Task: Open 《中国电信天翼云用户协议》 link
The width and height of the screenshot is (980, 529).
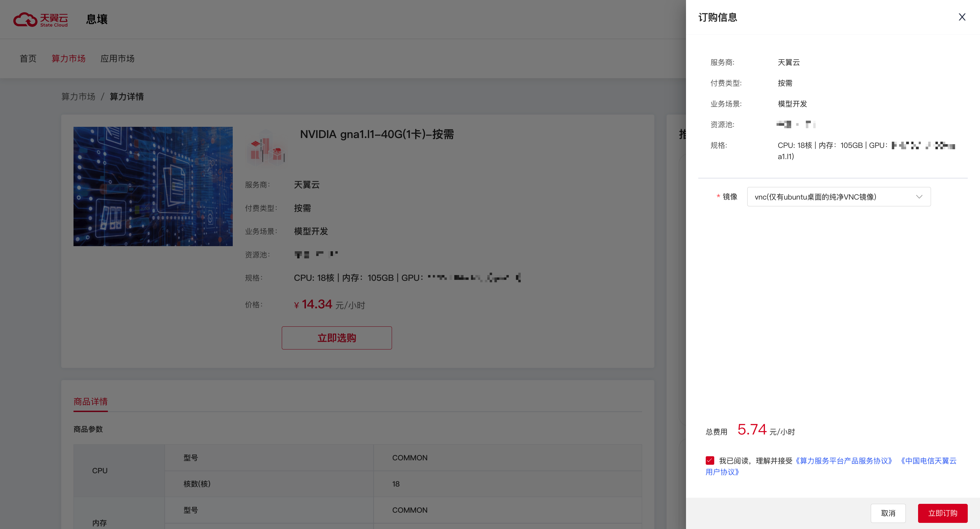Action: pos(928,461)
